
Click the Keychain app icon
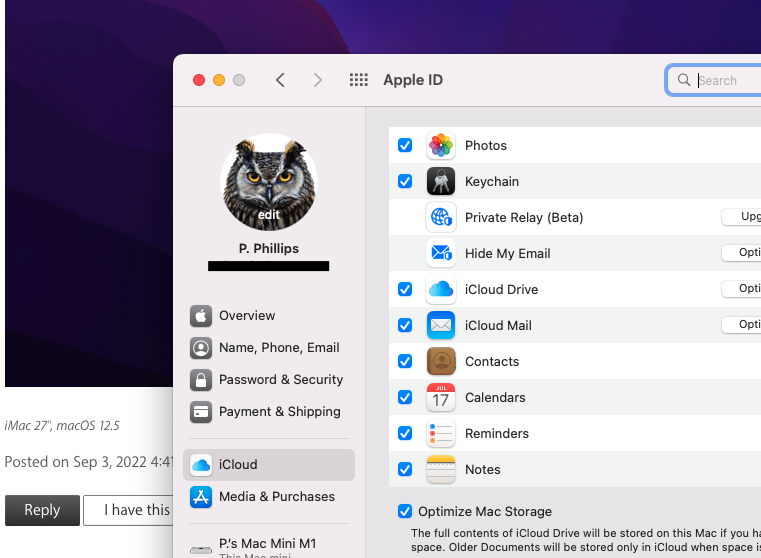click(x=441, y=181)
